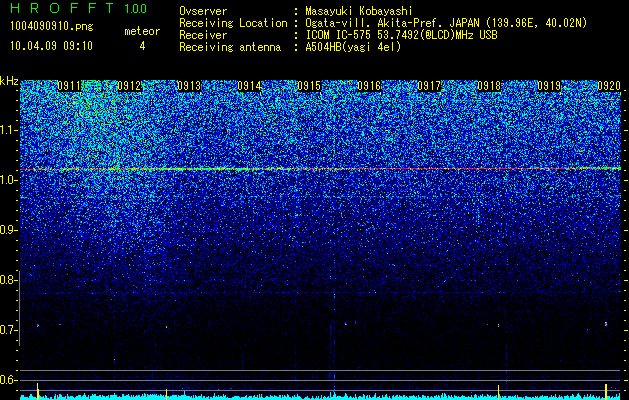
Task: Click the 0912 time marker
Action: (129, 86)
